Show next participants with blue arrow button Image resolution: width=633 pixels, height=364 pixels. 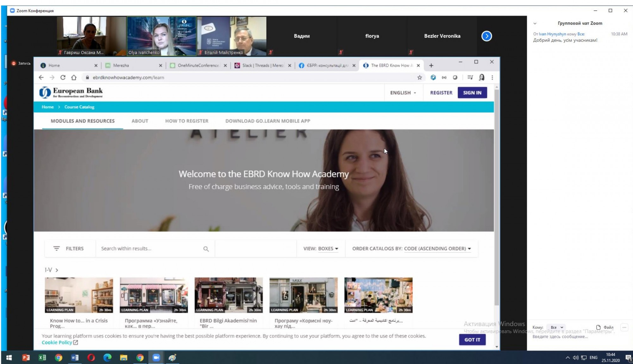486,36
